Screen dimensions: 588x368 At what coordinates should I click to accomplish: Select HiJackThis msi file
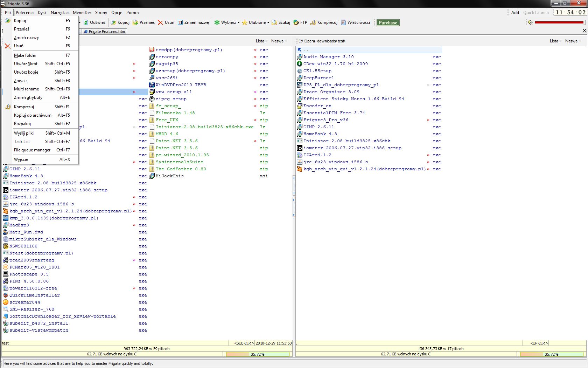click(209, 176)
